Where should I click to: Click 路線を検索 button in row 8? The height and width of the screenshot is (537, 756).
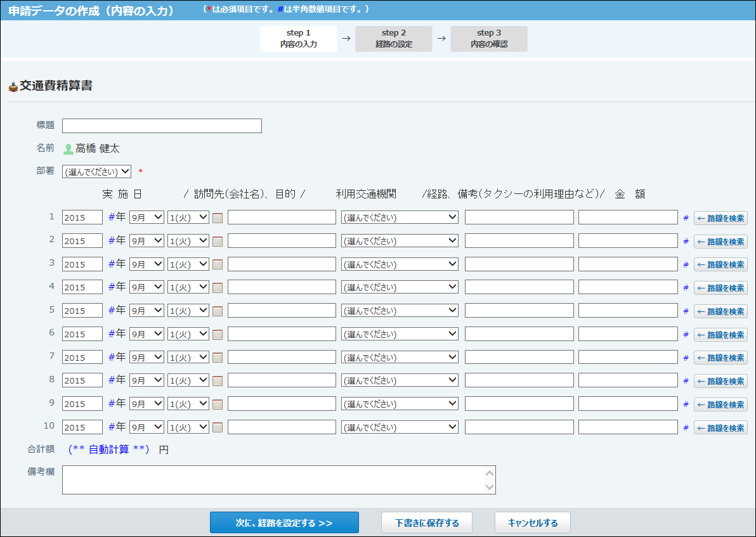[720, 381]
